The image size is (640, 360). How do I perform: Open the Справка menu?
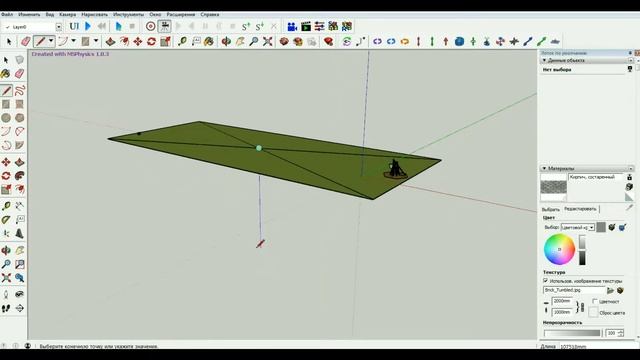coord(210,15)
